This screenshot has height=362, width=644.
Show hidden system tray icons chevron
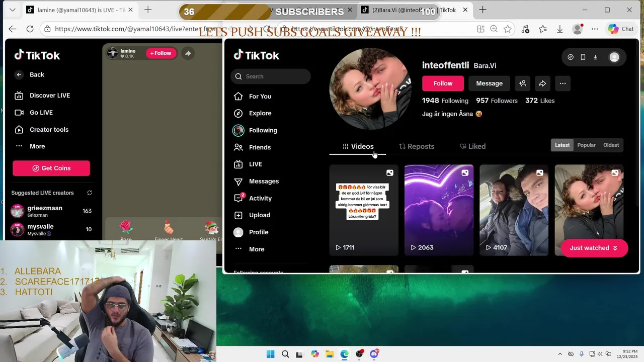click(560, 354)
